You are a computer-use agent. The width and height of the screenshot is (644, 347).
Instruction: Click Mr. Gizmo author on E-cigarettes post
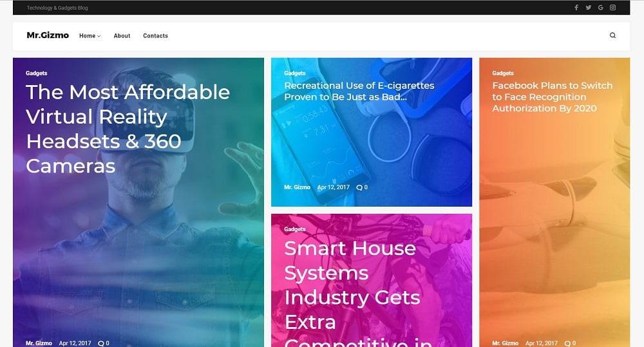tap(297, 187)
